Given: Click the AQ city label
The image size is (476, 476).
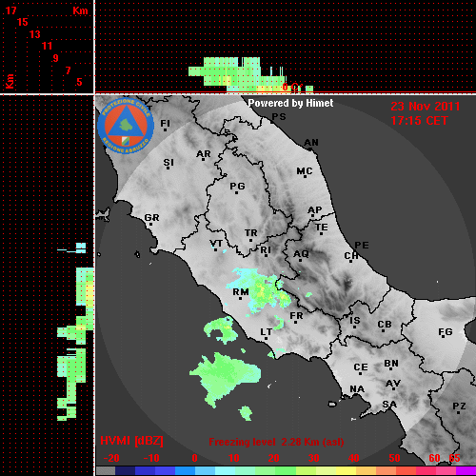Looking at the screenshot, I should pyautogui.click(x=301, y=254).
